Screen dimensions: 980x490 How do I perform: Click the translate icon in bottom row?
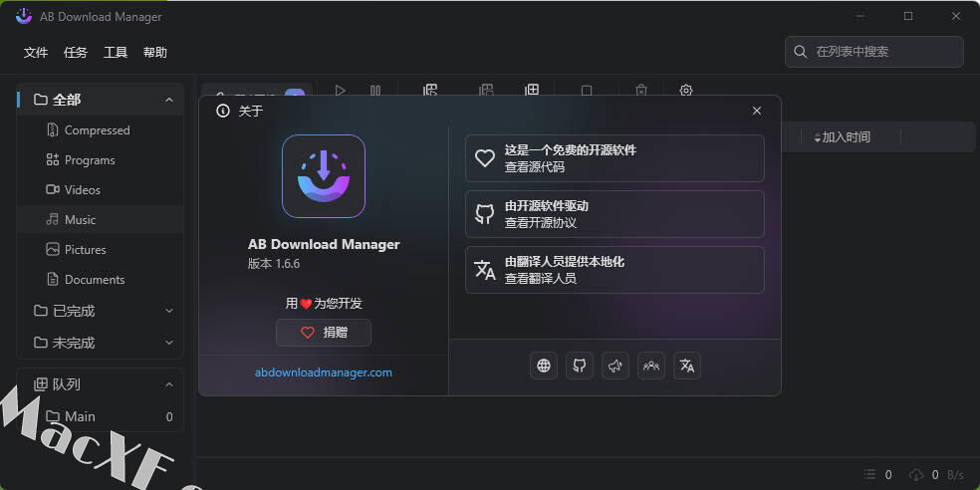(687, 366)
